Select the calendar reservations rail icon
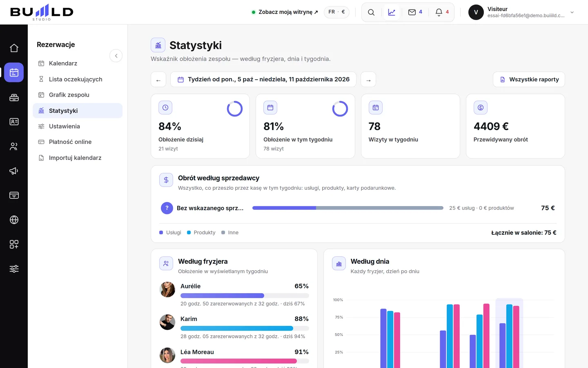Image resolution: width=588 pixels, height=368 pixels. point(14,73)
